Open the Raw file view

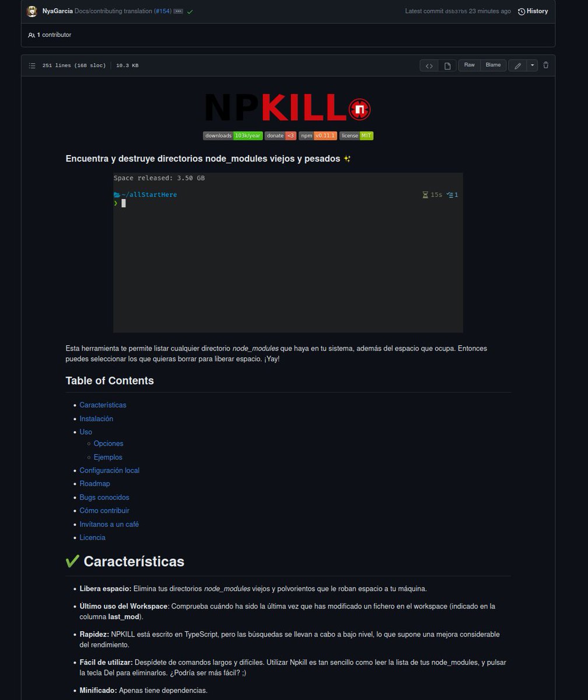point(470,65)
